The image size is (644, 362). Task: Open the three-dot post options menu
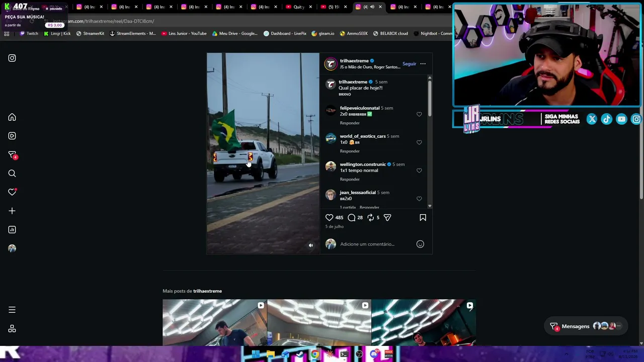423,64
